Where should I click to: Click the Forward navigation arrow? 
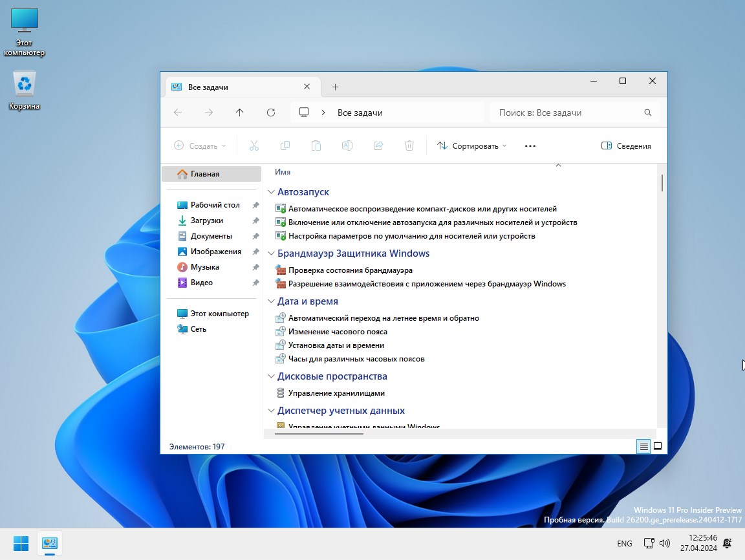[209, 113]
